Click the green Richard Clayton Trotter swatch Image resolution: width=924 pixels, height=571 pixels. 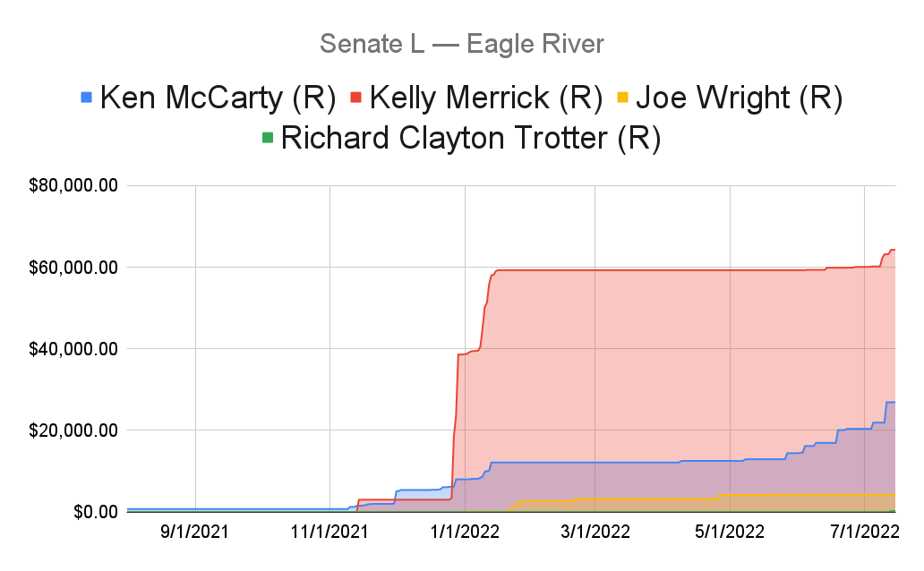click(x=268, y=139)
